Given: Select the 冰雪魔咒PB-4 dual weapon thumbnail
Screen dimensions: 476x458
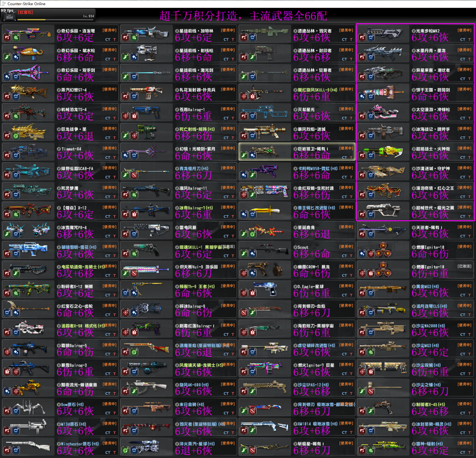Looking at the screenshot, I should click(x=28, y=230).
